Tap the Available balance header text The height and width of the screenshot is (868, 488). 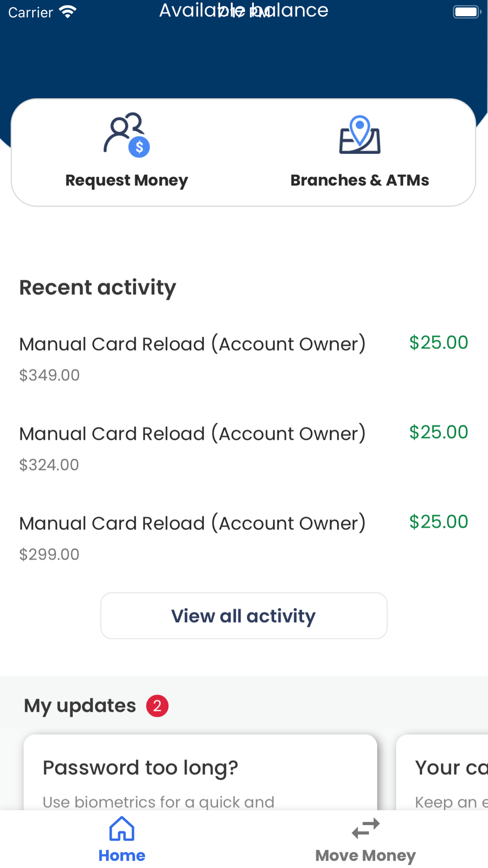(244, 10)
